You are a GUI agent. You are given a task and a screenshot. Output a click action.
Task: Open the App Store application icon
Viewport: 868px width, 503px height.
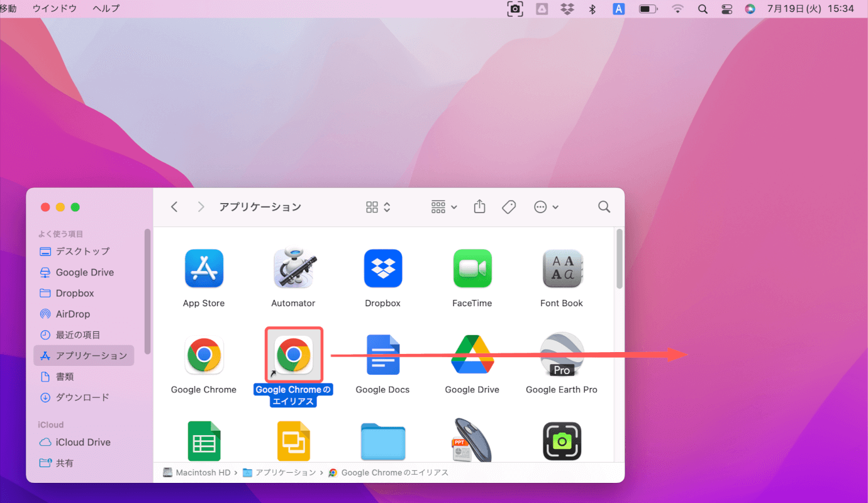click(x=204, y=268)
